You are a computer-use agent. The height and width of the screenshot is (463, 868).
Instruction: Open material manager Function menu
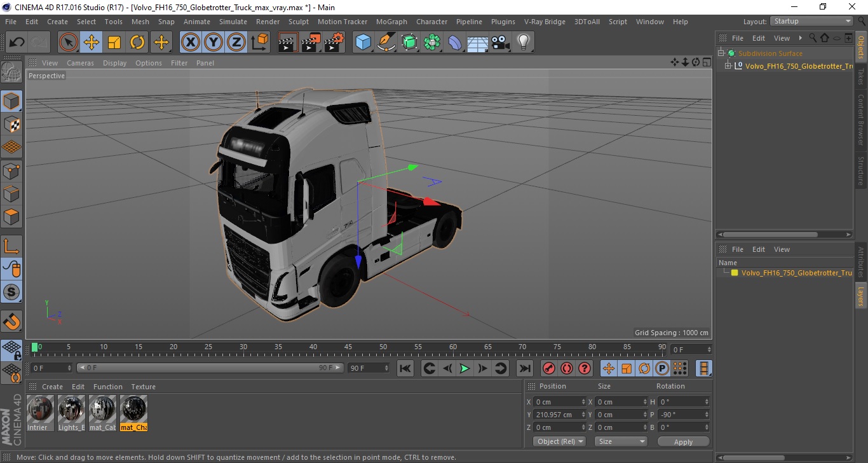(x=108, y=387)
